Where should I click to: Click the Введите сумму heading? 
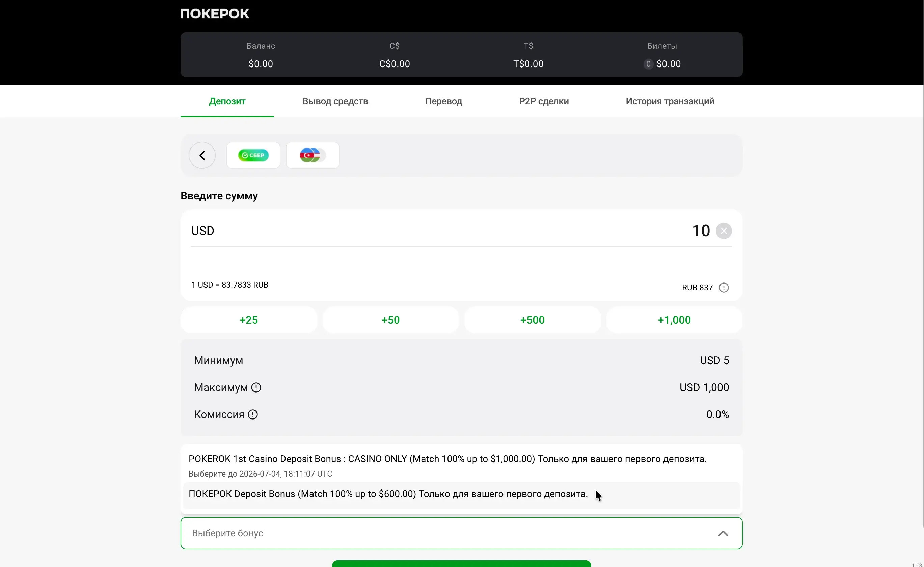(219, 196)
